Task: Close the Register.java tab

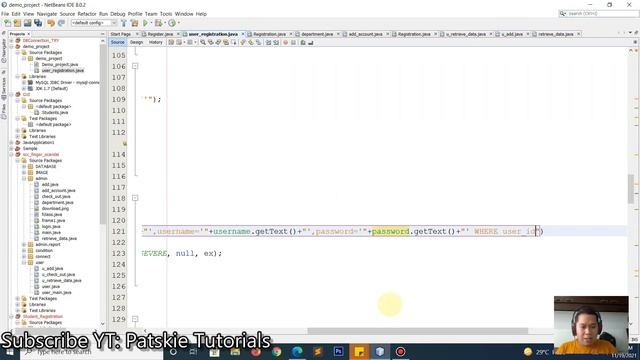Action: (178, 34)
